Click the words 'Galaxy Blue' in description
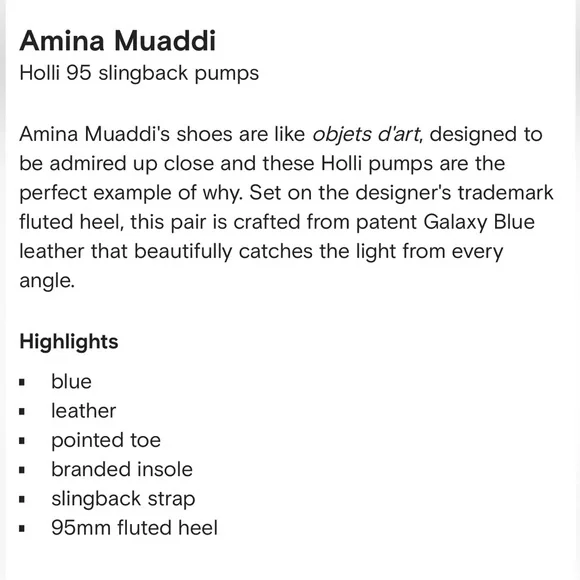The width and height of the screenshot is (580, 580). (479, 223)
